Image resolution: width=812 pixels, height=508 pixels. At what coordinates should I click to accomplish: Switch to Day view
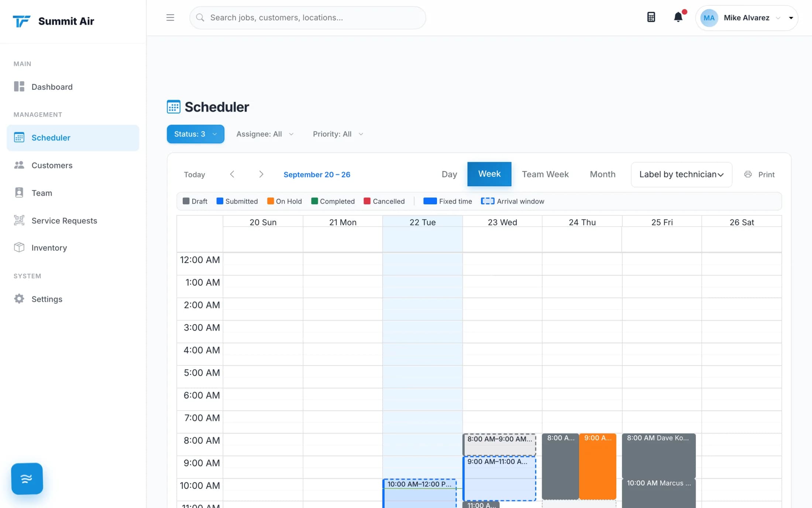pos(449,174)
